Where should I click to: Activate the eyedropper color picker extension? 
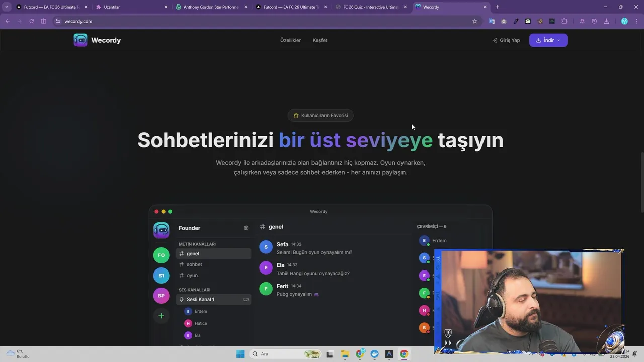pos(516,21)
